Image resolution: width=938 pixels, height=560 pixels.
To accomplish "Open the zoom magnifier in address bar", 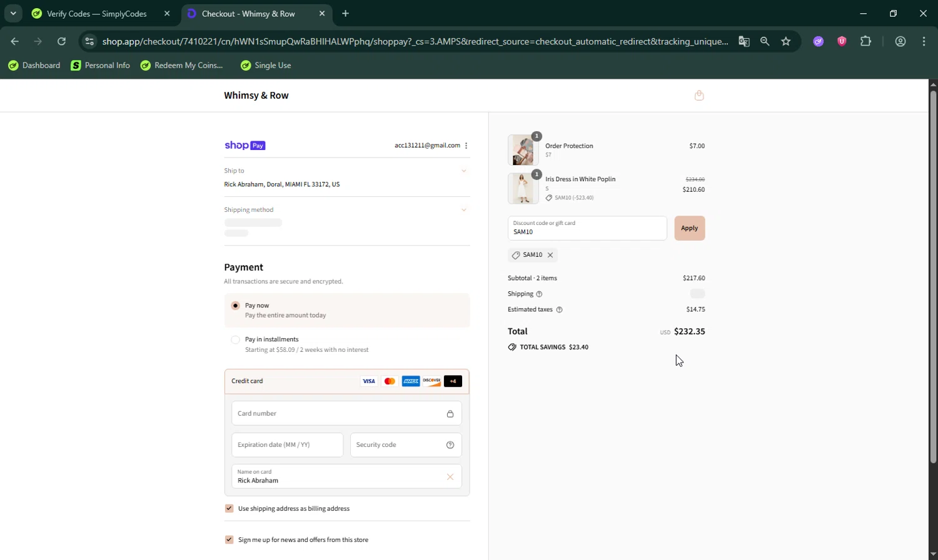I will pos(765,41).
